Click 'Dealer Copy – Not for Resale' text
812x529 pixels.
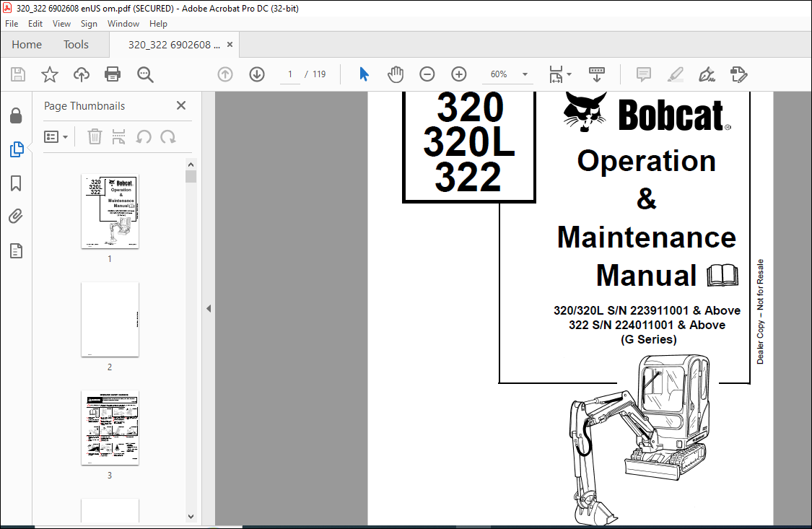click(760, 312)
